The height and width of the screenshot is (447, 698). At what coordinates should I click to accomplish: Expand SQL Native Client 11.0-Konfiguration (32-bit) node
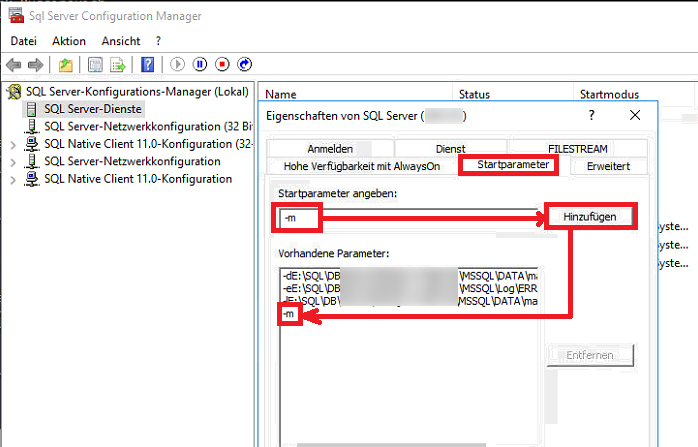click(x=12, y=144)
